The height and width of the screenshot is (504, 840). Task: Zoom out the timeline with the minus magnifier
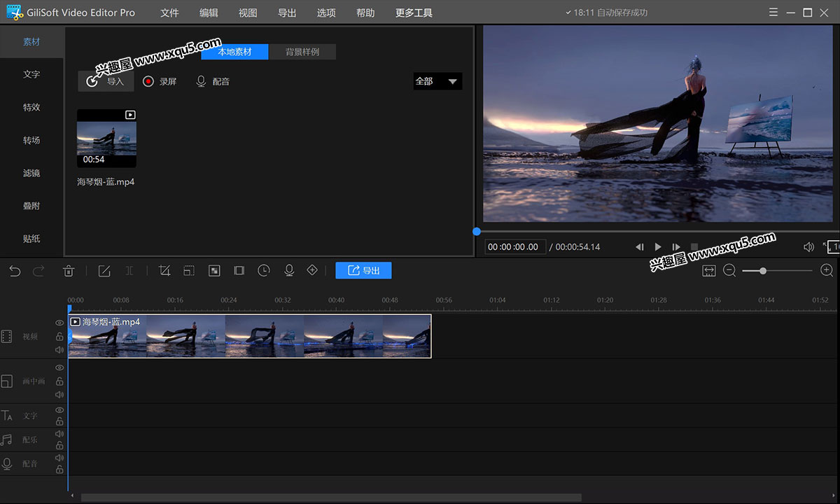(729, 271)
